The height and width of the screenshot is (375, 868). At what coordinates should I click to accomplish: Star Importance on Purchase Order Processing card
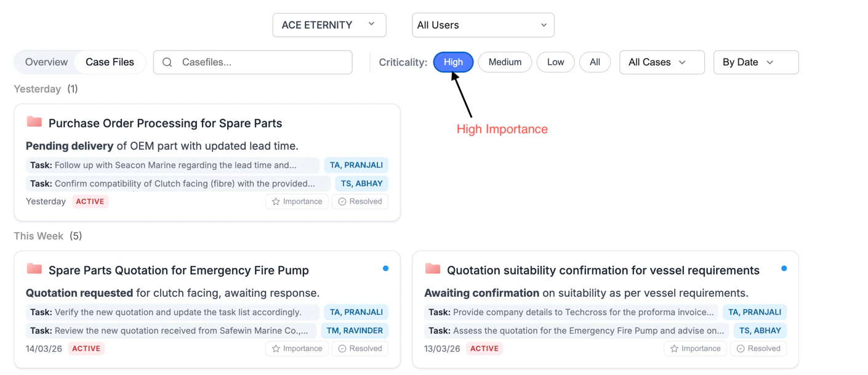297,201
